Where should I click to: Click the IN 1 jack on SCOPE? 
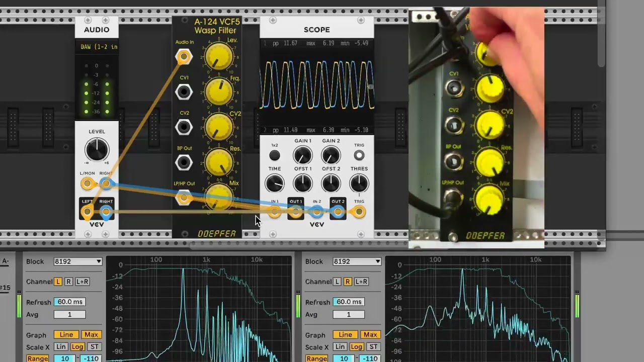pyautogui.click(x=275, y=213)
